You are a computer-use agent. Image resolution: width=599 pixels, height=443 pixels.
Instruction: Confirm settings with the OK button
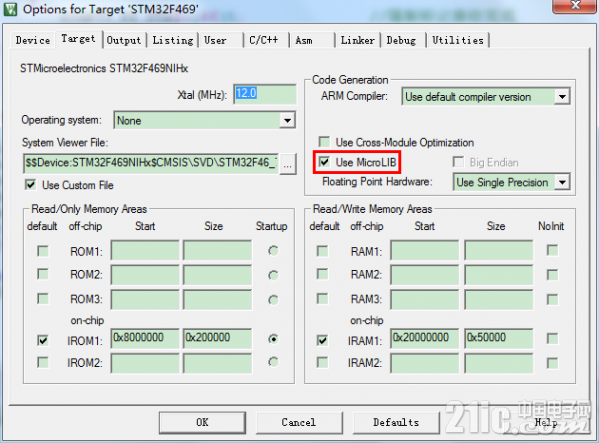(x=202, y=422)
